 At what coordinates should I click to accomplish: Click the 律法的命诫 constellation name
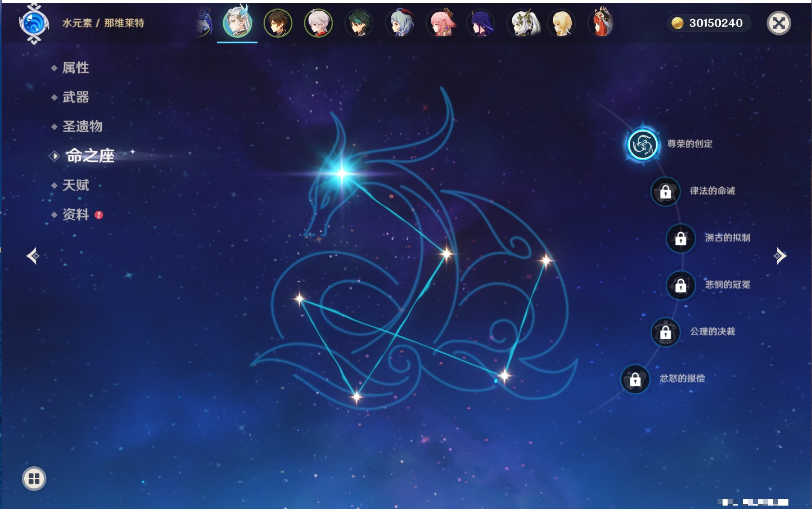click(x=712, y=191)
